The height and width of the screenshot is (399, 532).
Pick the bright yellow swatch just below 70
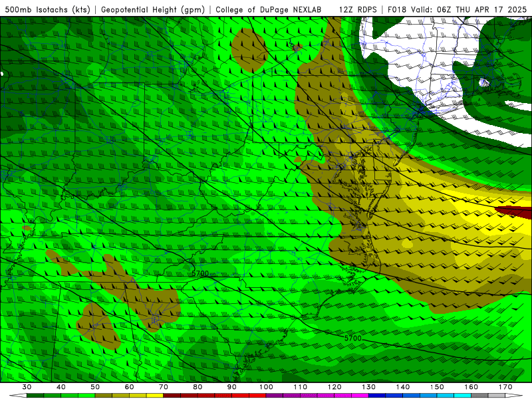point(155,396)
